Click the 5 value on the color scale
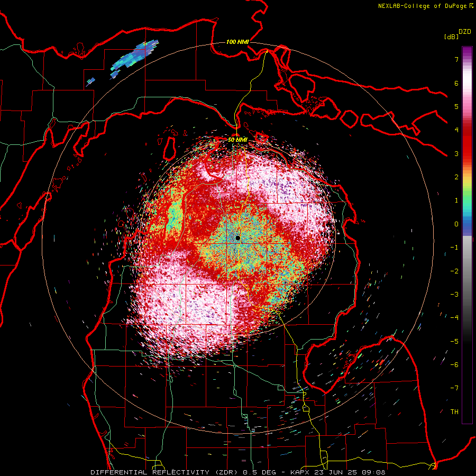This screenshot has width=476, height=476. pyautogui.click(x=456, y=106)
